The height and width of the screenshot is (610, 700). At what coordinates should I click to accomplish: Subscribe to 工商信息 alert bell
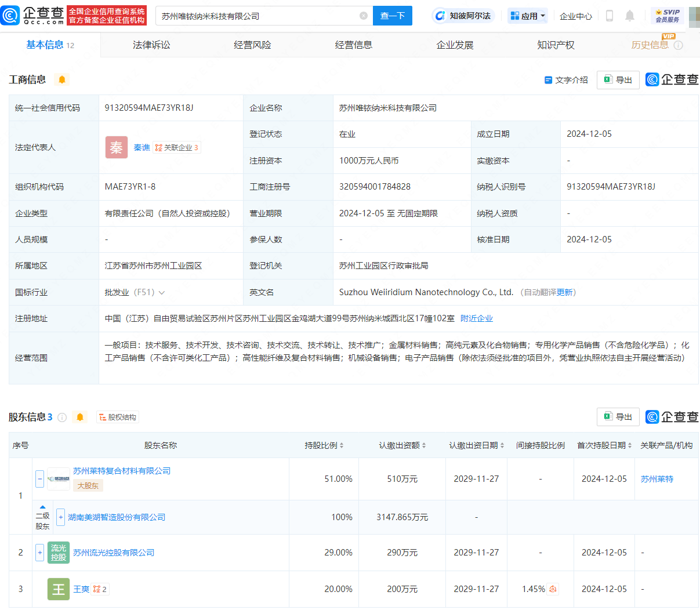tap(62, 79)
